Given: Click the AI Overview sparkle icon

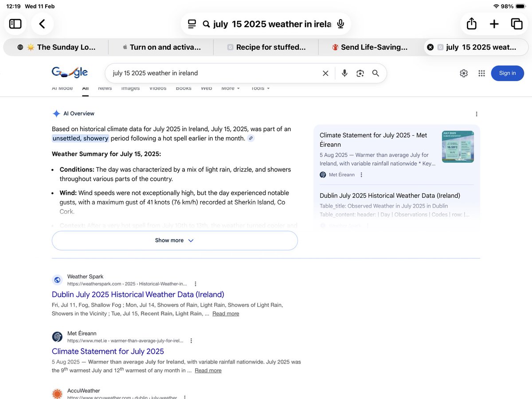Looking at the screenshot, I should [56, 113].
